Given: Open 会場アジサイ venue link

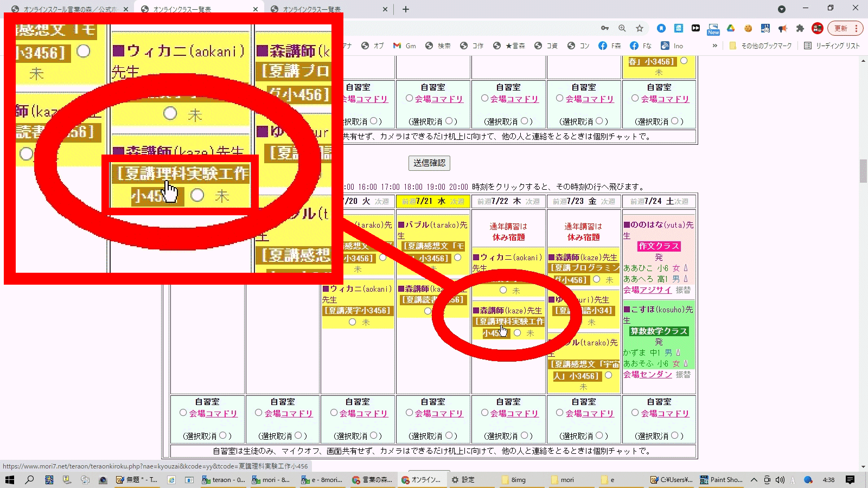Looking at the screenshot, I should (647, 290).
